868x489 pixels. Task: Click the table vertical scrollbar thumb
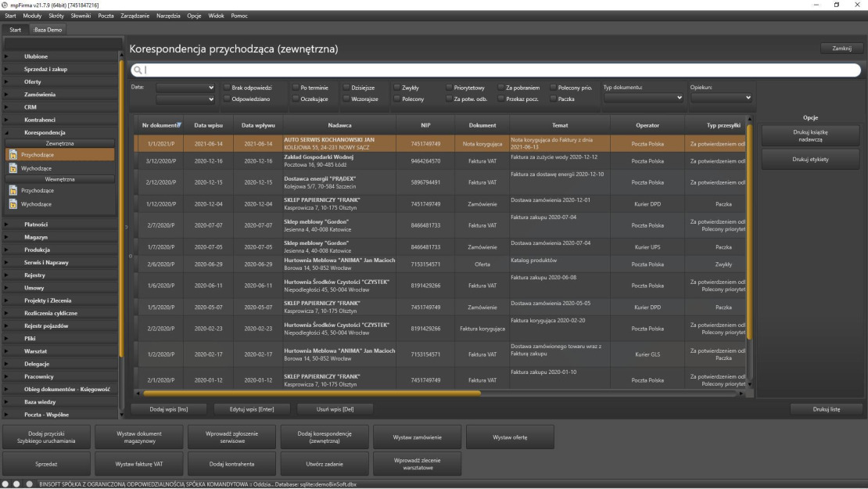point(750,232)
